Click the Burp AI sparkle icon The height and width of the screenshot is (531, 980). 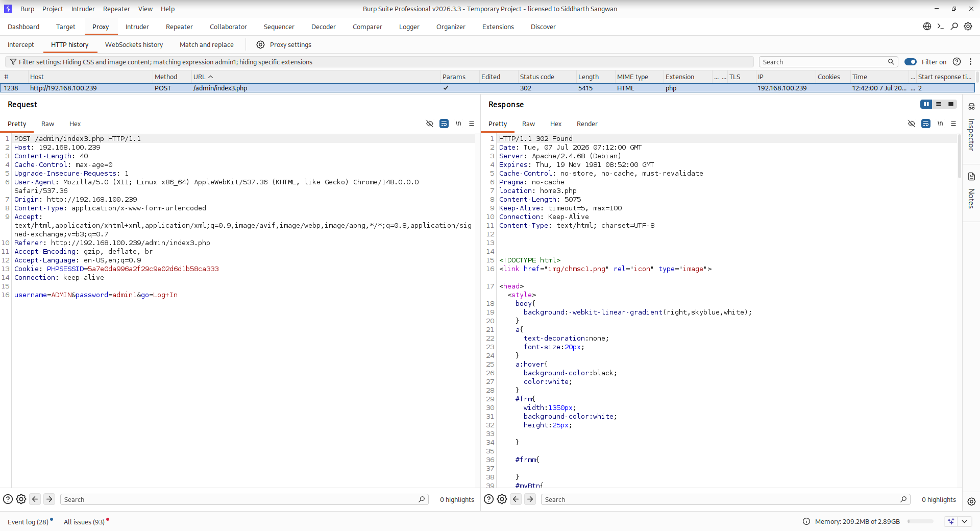coord(950,521)
